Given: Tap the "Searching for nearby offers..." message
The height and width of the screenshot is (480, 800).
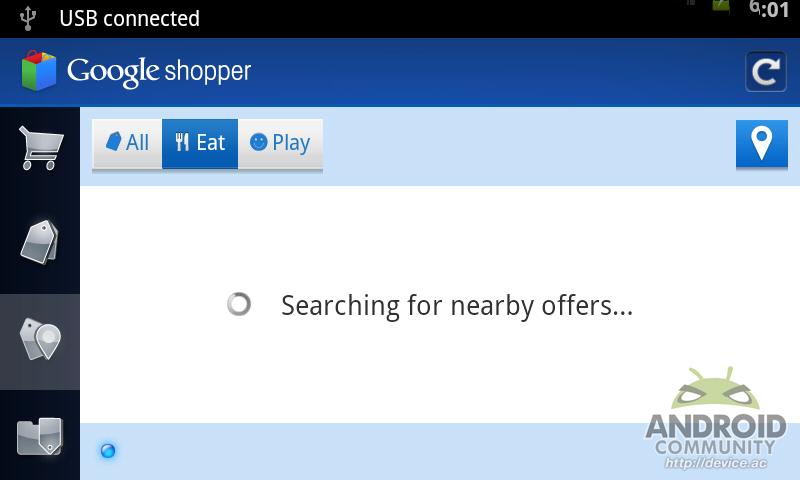Looking at the screenshot, I should click(x=457, y=305).
